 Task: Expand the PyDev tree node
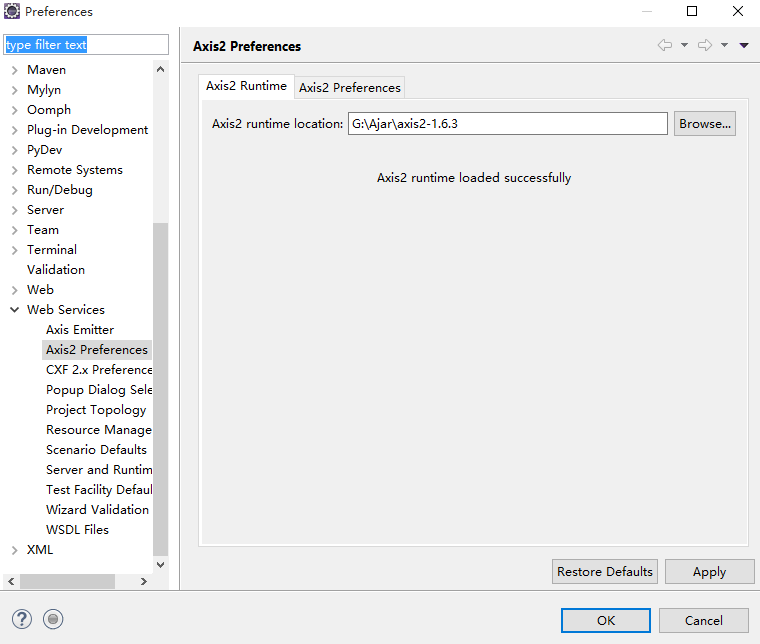[15, 150]
